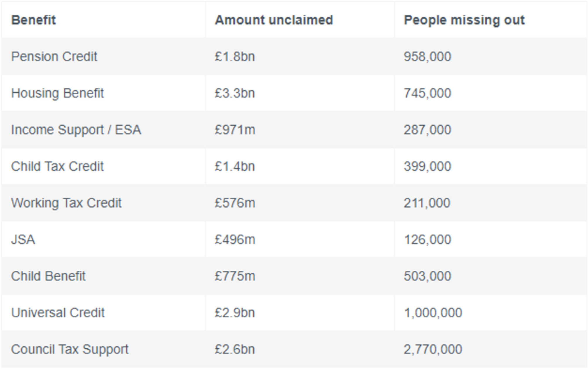Select the £971m amount cell
The height and width of the screenshot is (370, 588).
tap(235, 130)
